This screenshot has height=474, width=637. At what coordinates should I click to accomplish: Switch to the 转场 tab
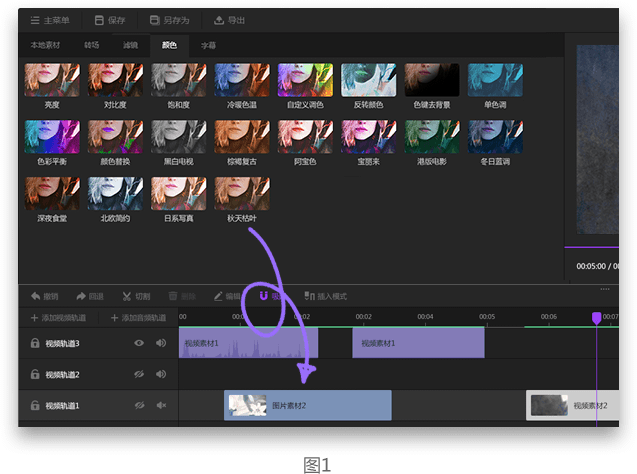point(91,45)
